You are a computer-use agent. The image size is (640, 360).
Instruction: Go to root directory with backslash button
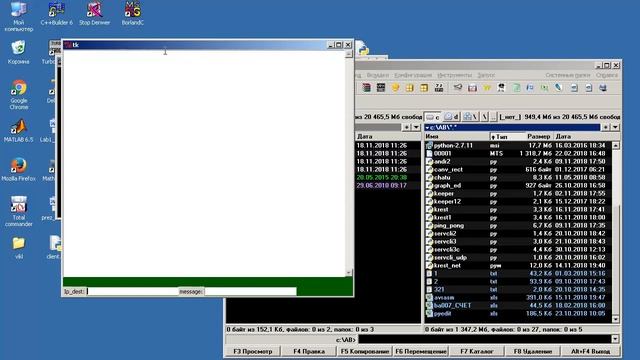tap(484, 117)
